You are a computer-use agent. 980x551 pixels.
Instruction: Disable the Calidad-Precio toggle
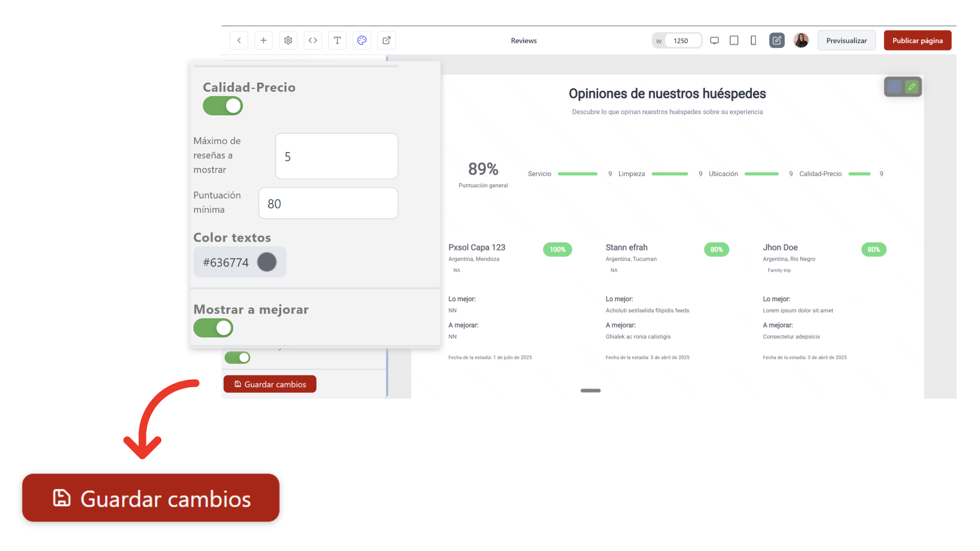pos(223,106)
